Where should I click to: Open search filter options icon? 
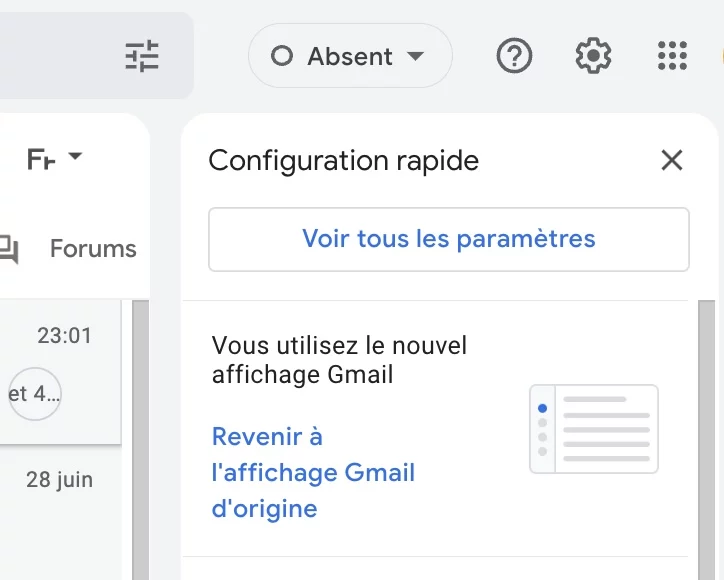click(x=142, y=56)
